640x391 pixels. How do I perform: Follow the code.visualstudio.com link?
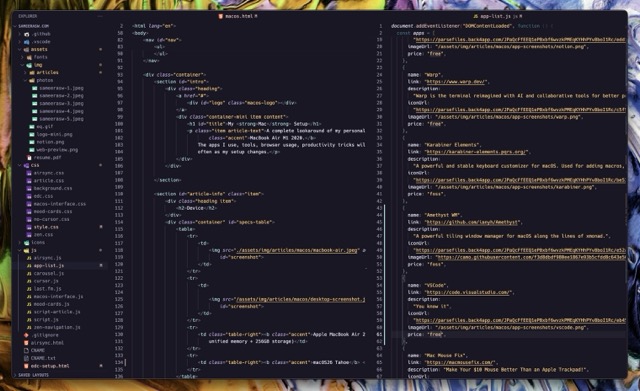[469, 292]
